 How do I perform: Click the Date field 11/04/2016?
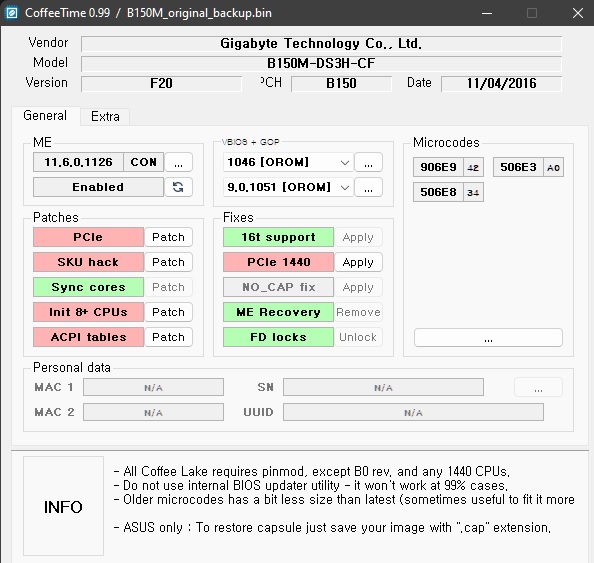pos(501,83)
